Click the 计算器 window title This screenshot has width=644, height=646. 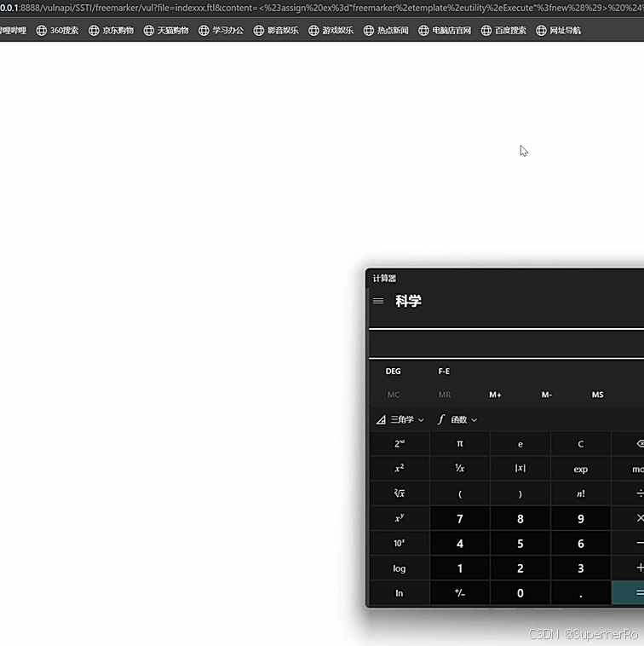(384, 279)
